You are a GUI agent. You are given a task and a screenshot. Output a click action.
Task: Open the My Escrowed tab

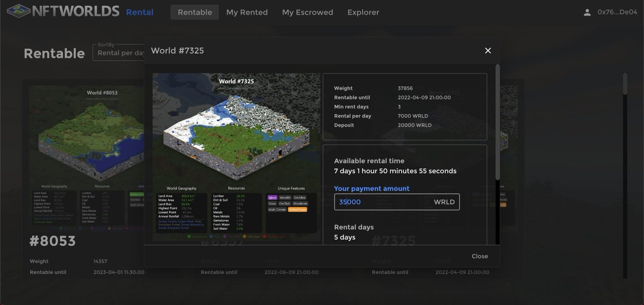click(x=308, y=12)
